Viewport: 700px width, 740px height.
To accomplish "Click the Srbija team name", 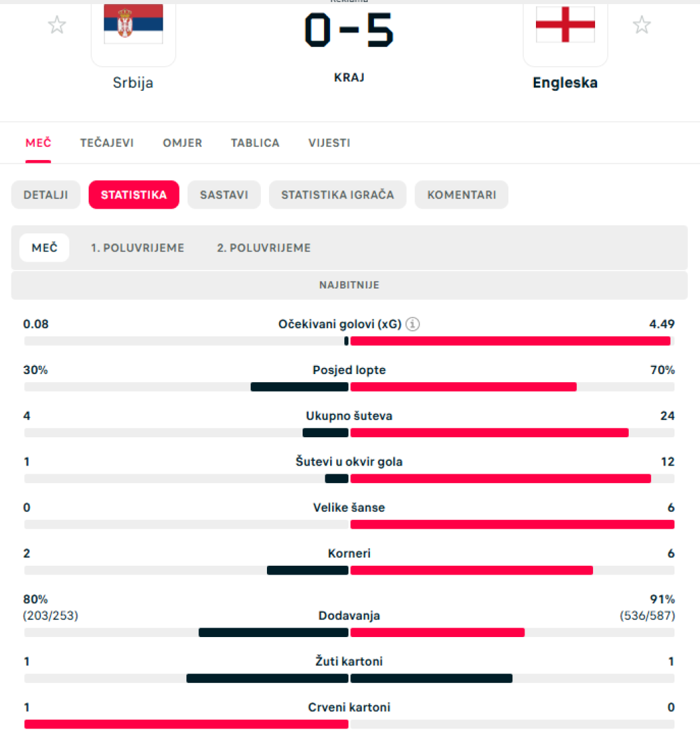I will point(133,83).
